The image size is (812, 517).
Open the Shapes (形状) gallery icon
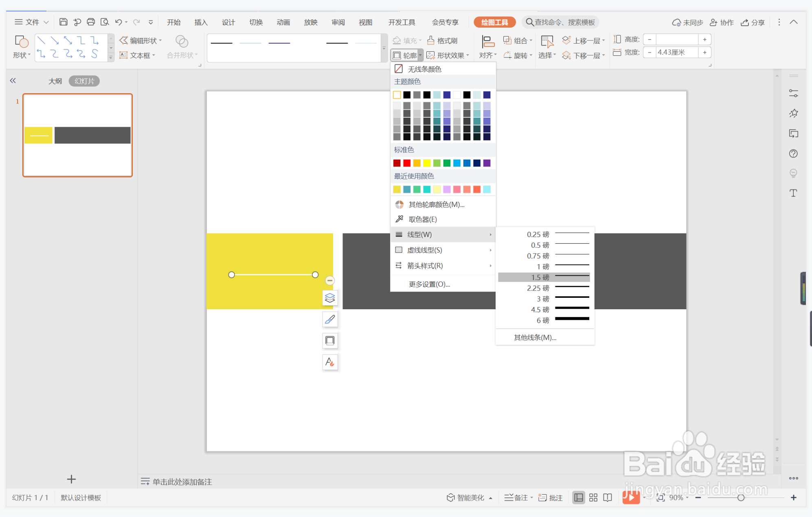(21, 42)
